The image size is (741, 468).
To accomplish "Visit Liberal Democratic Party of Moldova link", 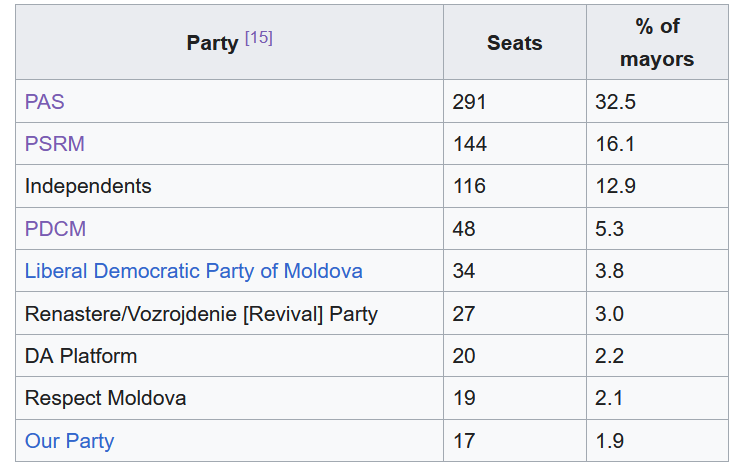I will tap(193, 271).
